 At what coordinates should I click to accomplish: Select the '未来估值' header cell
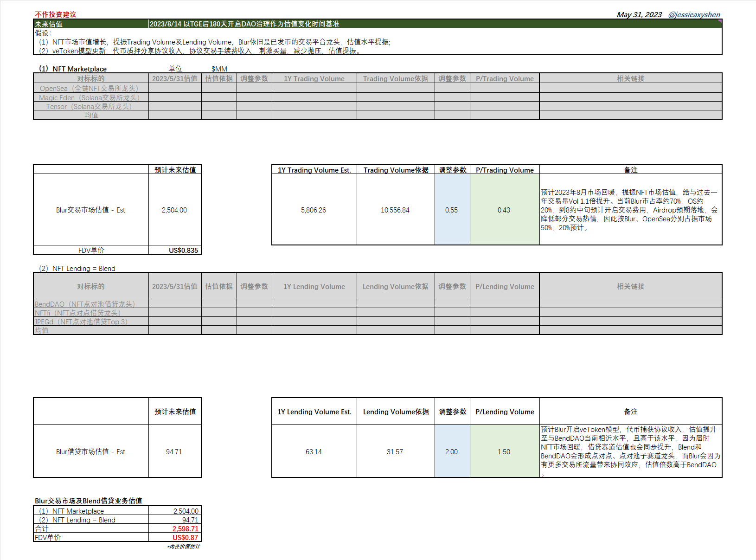[x=91, y=24]
